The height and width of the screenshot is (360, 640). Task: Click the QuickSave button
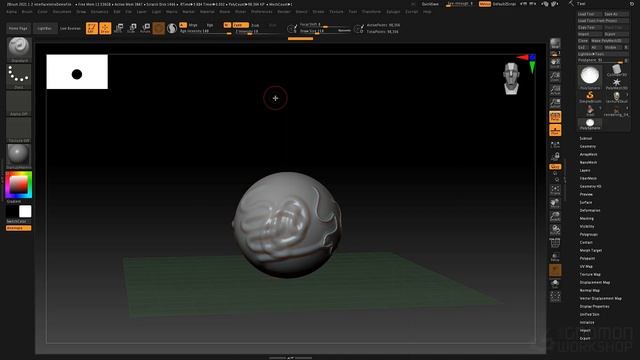pos(430,4)
